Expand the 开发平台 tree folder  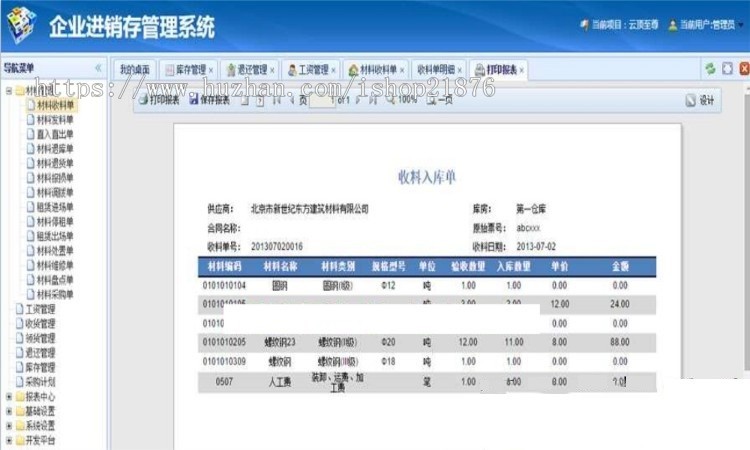tap(9, 440)
